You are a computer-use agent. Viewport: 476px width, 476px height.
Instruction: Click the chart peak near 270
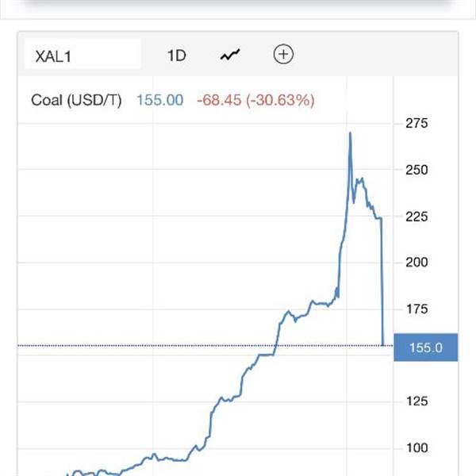350,133
